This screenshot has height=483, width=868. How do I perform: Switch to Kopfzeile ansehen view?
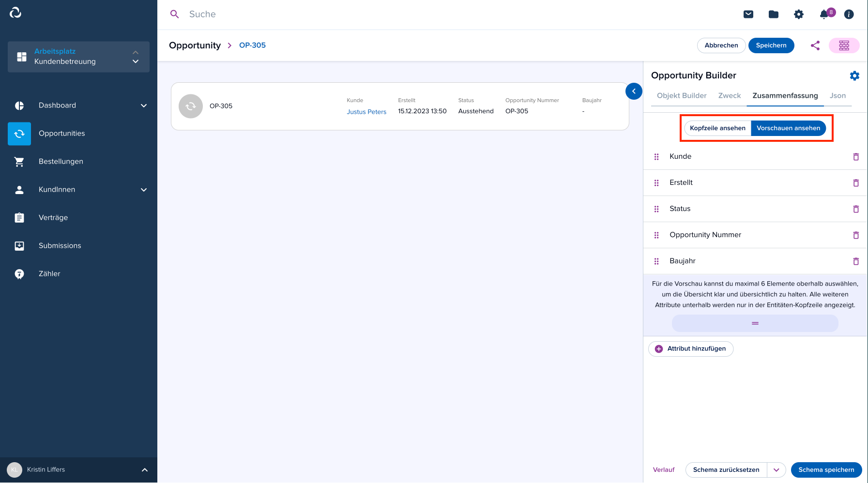[717, 128]
